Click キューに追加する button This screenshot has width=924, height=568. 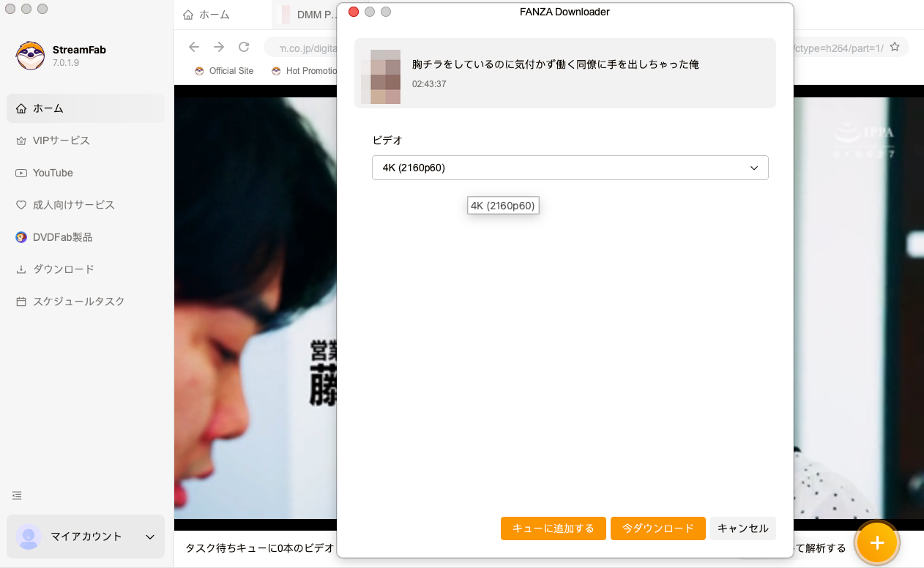coord(554,528)
